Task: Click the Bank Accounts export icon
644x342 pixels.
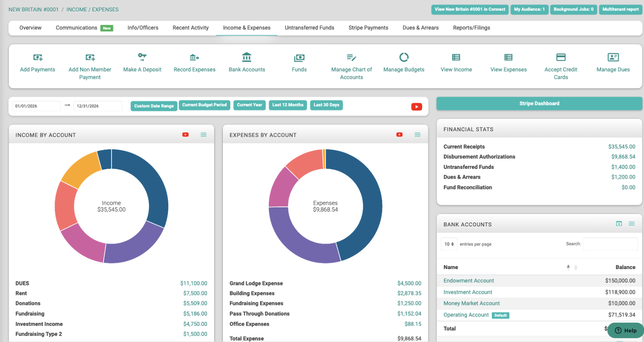Action: point(619,224)
